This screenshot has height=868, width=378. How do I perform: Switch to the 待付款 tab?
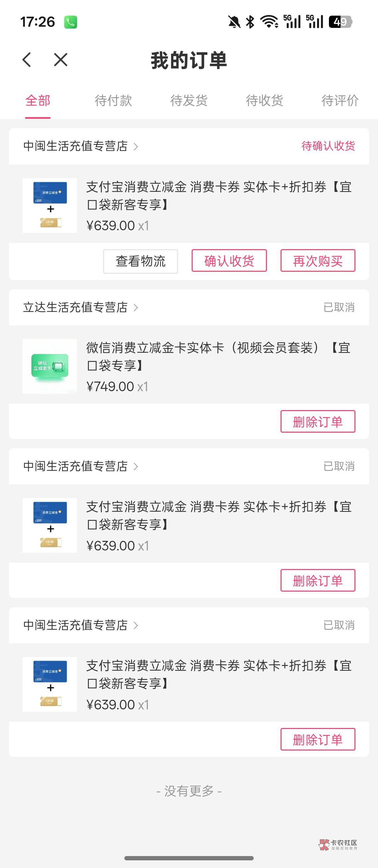[113, 101]
